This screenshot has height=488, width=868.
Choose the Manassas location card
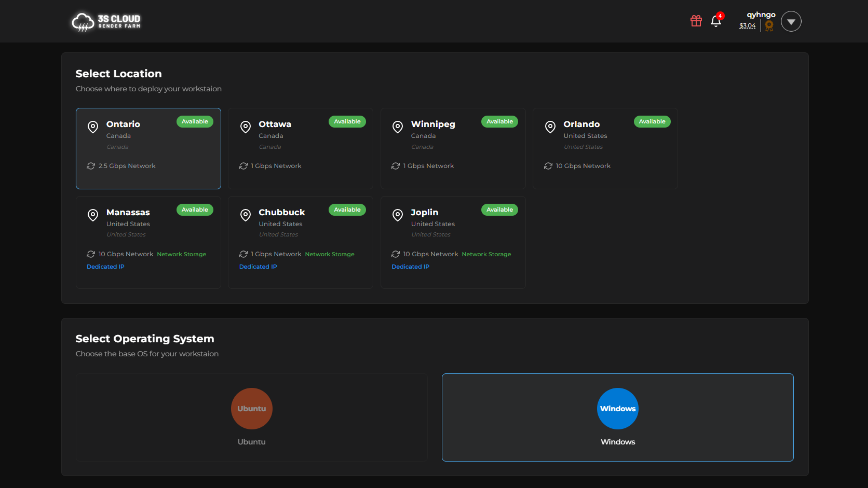(x=148, y=242)
